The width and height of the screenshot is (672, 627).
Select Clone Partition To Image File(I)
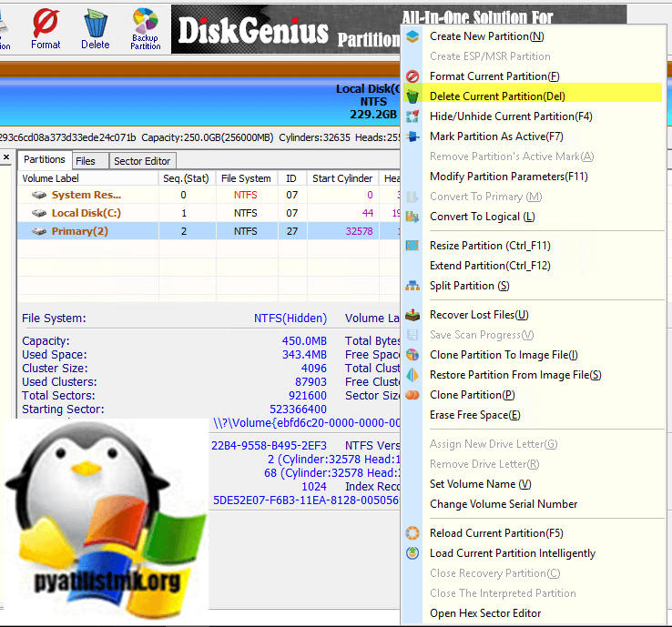coord(504,355)
